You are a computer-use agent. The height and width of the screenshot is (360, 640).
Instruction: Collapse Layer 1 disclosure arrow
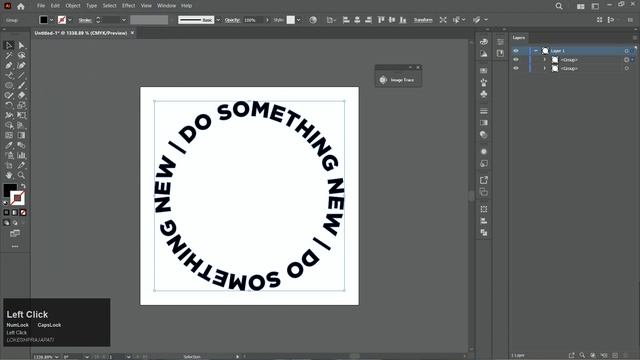tap(536, 51)
